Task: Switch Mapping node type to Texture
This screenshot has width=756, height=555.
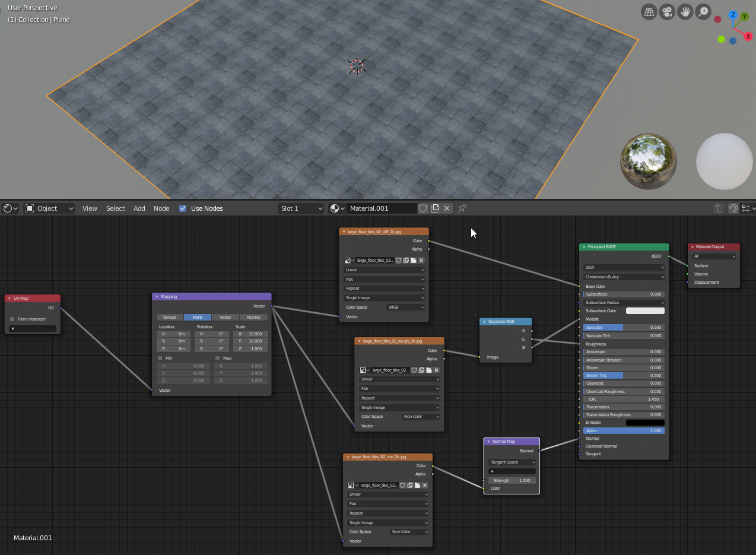Action: 170,317
